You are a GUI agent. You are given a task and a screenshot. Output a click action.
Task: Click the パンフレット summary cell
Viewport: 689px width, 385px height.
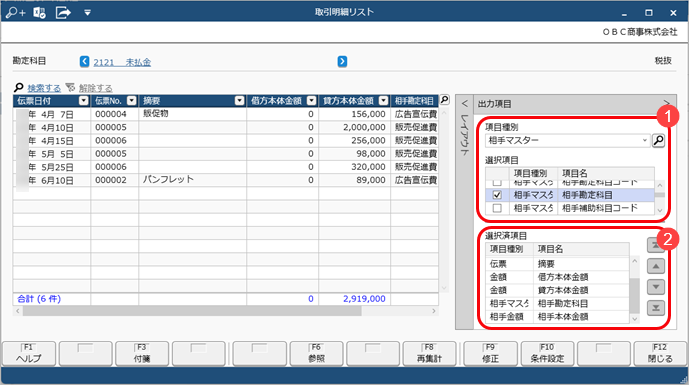192,180
